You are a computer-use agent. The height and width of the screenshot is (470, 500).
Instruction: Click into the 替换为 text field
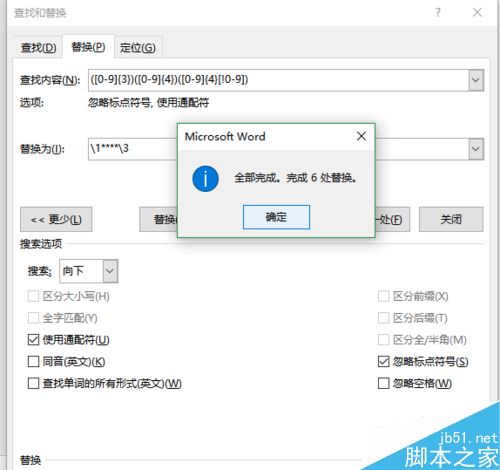coord(132,149)
